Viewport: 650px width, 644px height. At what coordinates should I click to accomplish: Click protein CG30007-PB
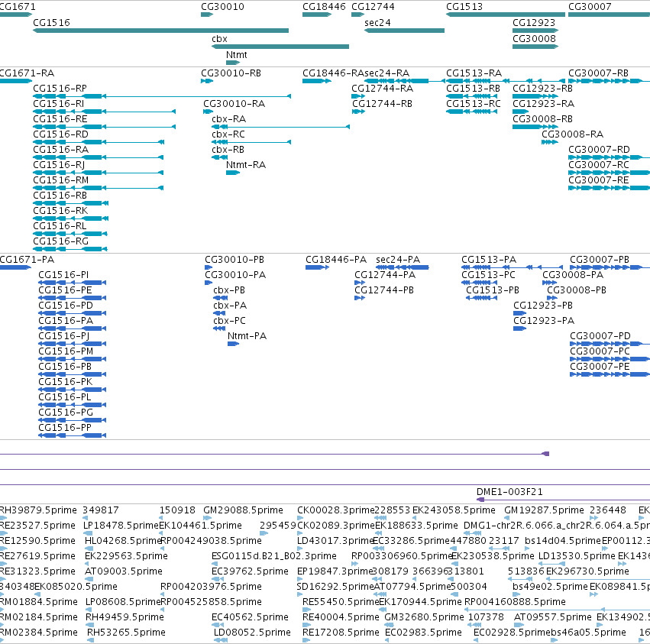(600, 260)
